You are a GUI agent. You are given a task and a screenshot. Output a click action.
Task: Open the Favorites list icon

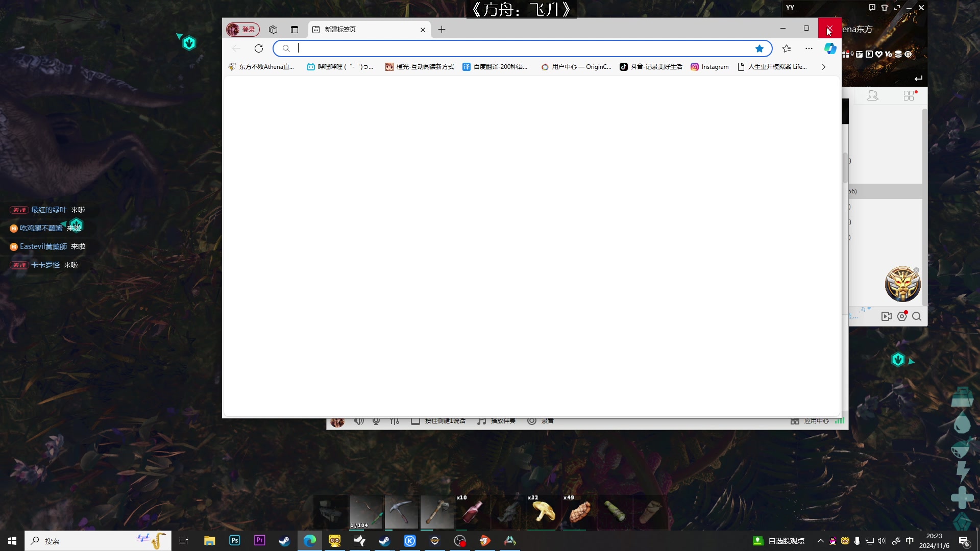[x=787, y=48]
